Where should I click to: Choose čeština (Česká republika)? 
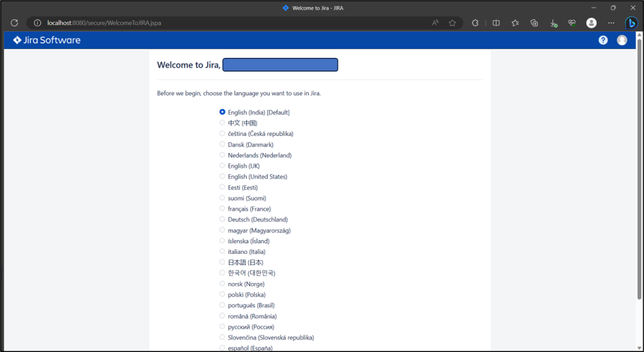[x=222, y=133]
